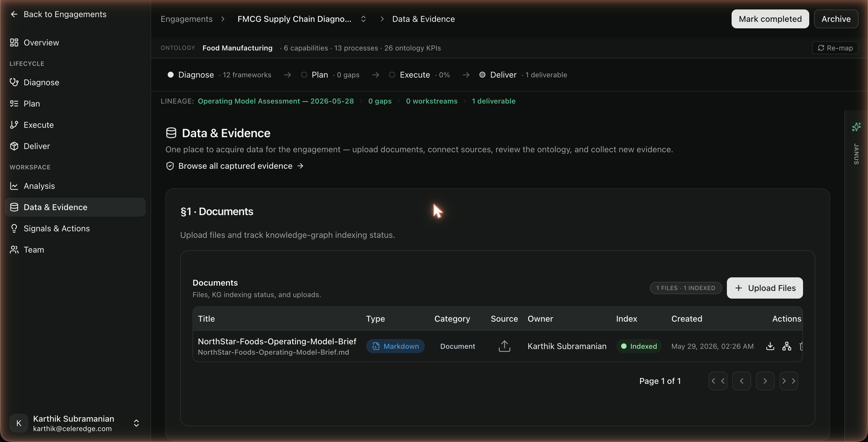
Task: Click the Overview grid icon
Action: pyautogui.click(x=14, y=43)
